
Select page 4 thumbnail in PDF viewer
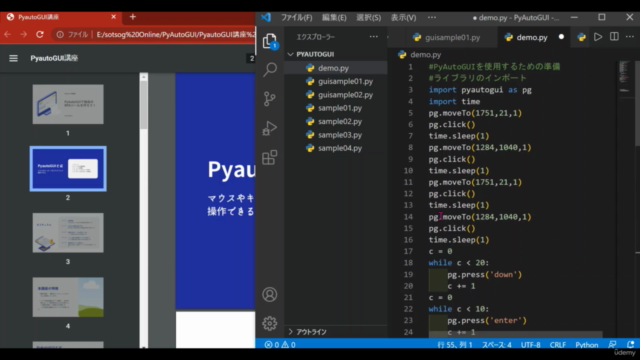[x=68, y=297]
